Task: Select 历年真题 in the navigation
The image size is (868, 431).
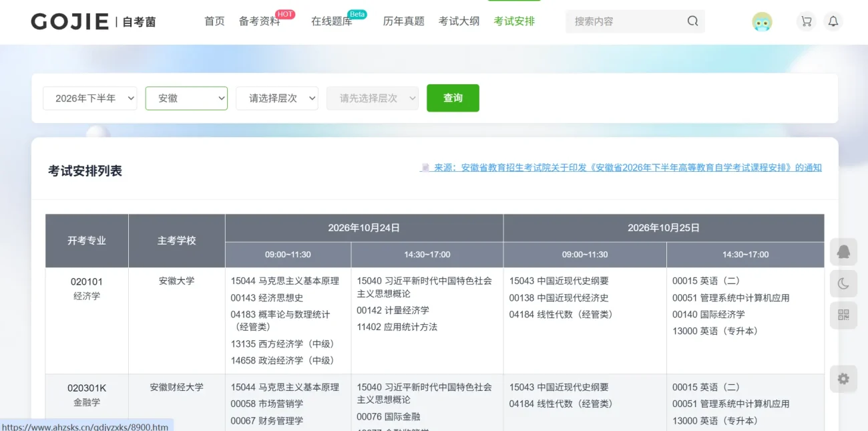Action: tap(404, 21)
